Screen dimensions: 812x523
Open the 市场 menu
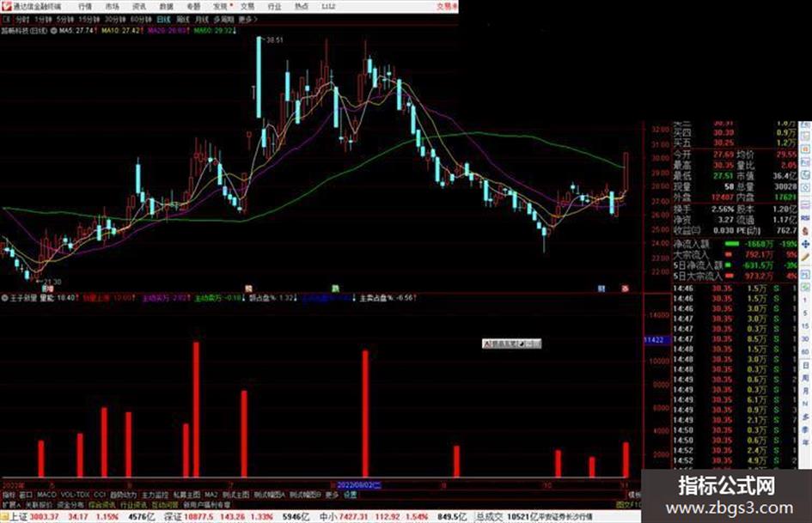112,7
